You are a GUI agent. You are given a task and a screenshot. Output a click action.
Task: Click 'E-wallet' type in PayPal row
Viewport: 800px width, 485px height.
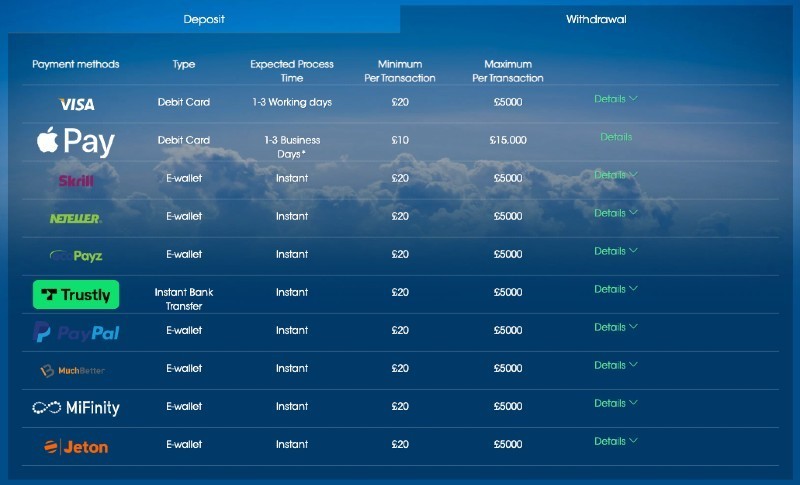[x=184, y=330]
